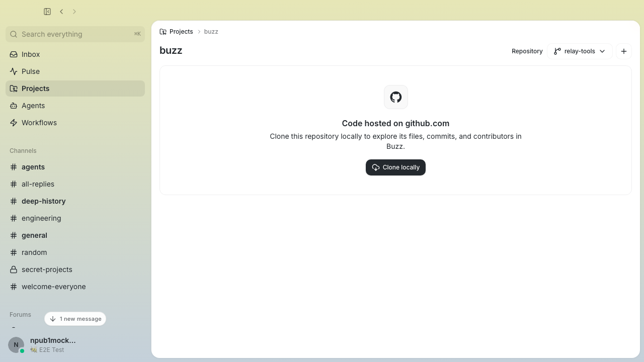
Task: Open the all-replies channel
Action: pos(75,184)
